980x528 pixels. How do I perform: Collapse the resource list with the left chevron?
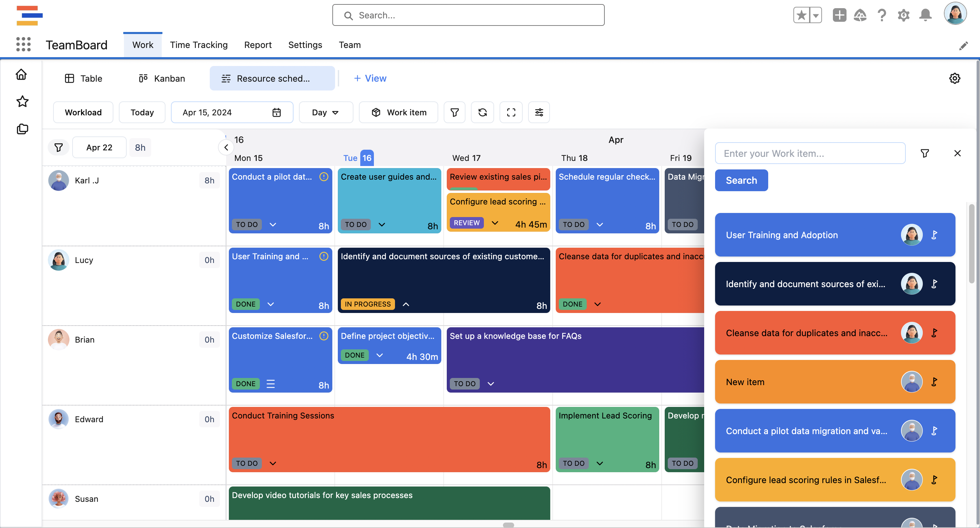pos(226,148)
